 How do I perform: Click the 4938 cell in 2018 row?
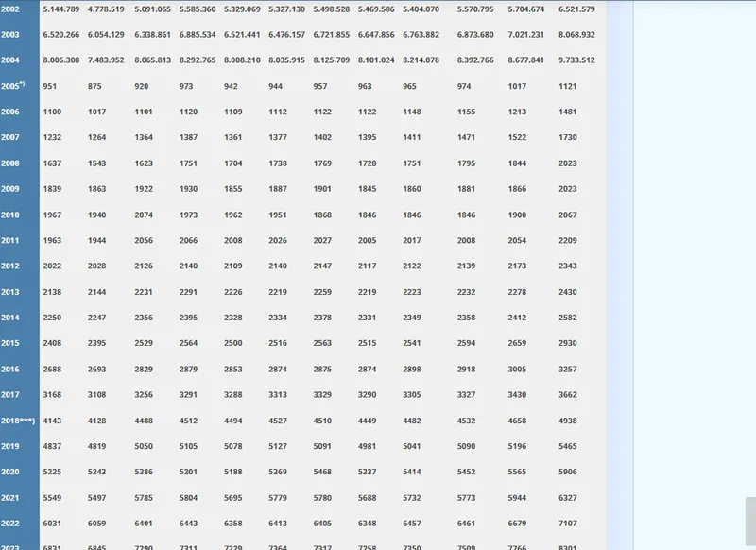(567, 421)
